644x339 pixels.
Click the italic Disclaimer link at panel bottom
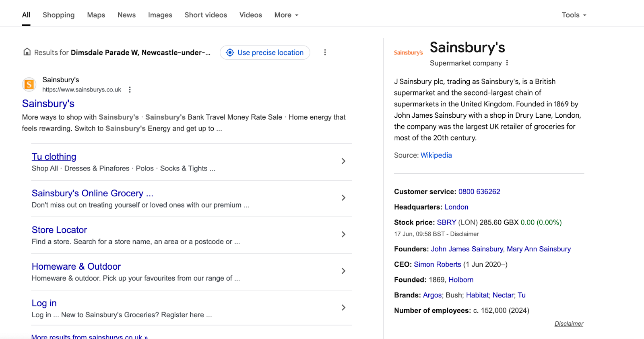coord(569,324)
